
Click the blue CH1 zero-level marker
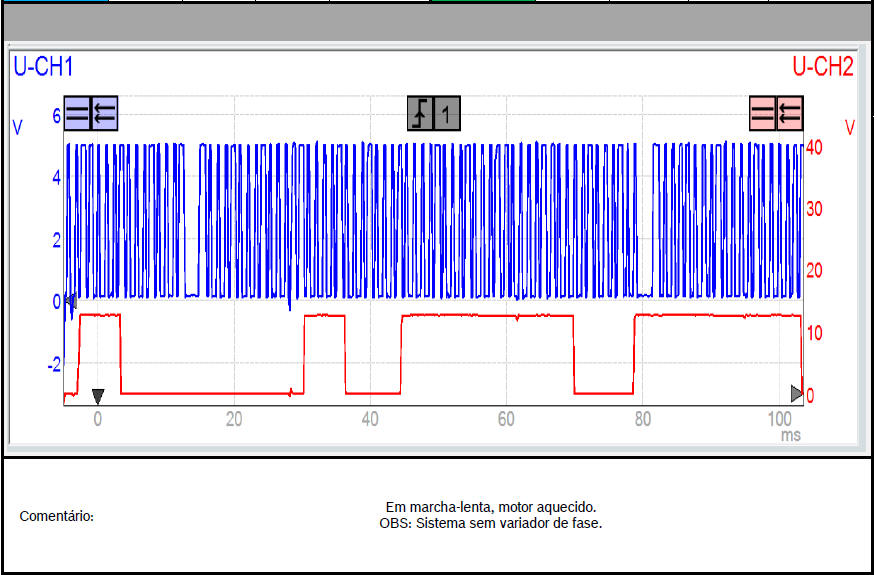(x=69, y=300)
